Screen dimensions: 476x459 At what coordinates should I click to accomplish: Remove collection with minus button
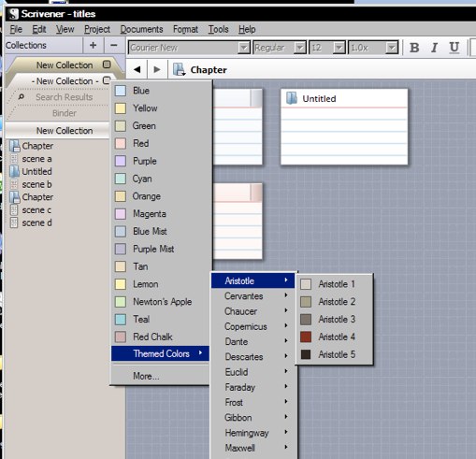(114, 45)
